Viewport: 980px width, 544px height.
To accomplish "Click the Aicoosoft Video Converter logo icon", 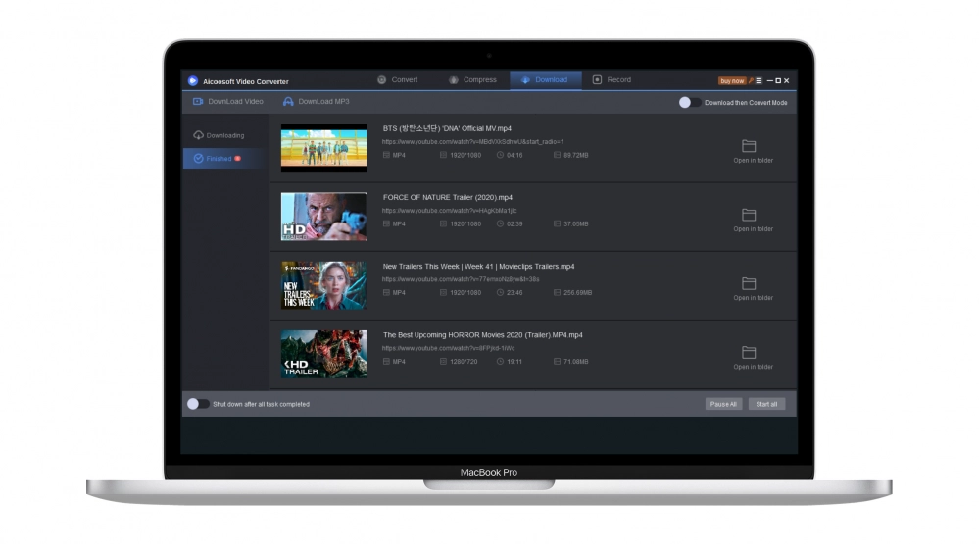I will (x=193, y=81).
